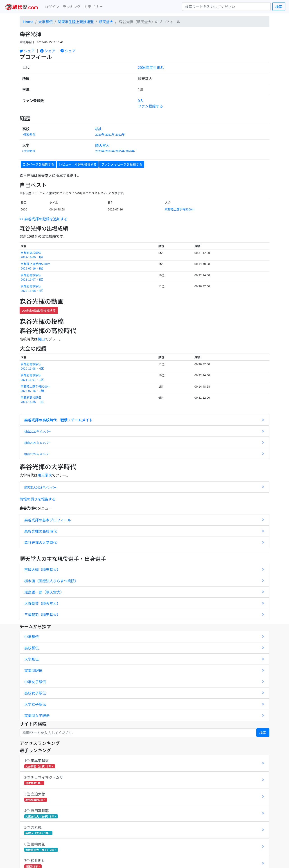The image size is (289, 868).
Task: Open 2004年度生まれ generation link
Action: 151,68
